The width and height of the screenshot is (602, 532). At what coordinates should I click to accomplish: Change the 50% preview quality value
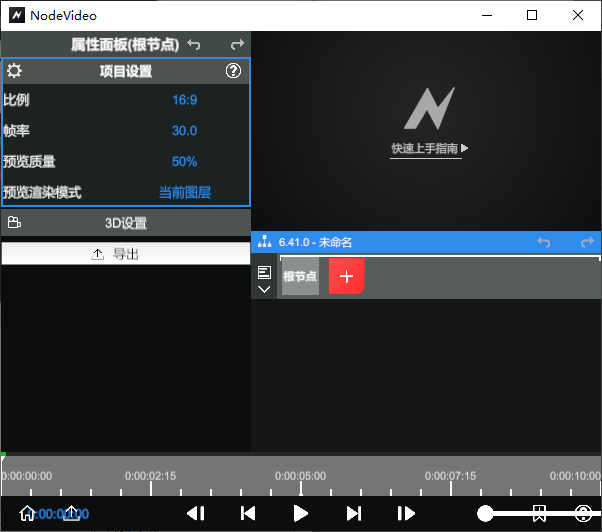coord(184,161)
